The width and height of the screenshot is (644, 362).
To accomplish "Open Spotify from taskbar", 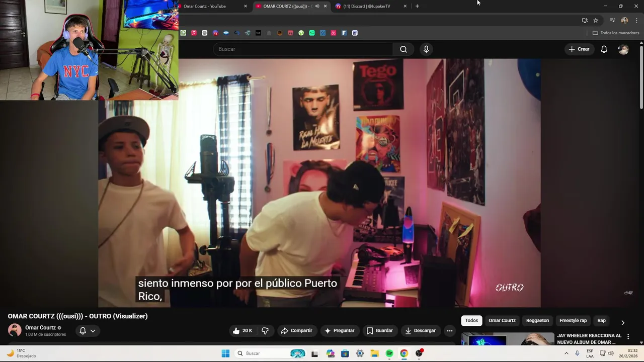I will click(389, 353).
